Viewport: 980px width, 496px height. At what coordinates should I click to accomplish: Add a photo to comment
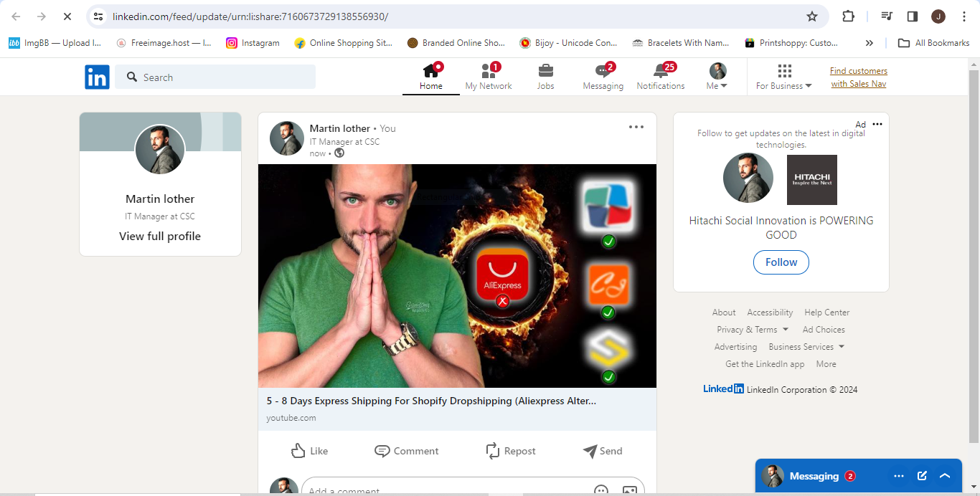tap(629, 491)
